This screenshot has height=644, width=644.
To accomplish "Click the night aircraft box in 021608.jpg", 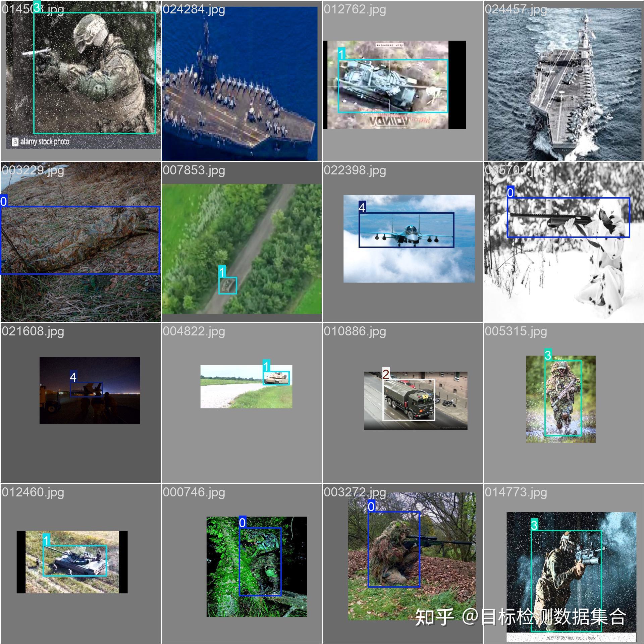I will (86, 389).
